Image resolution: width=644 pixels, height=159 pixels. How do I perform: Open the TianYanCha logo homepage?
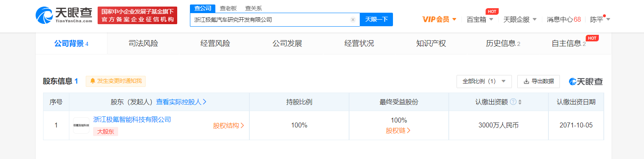[x=64, y=15]
